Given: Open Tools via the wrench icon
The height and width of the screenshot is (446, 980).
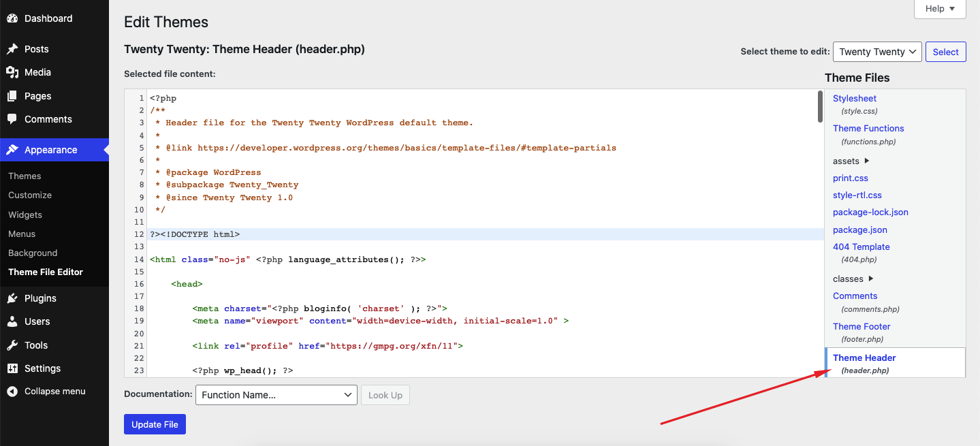Looking at the screenshot, I should tap(12, 345).
